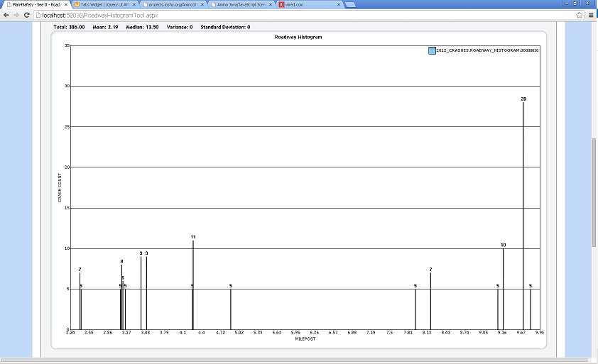Click the bar labeled 10
The image size is (598, 364).
503,289
